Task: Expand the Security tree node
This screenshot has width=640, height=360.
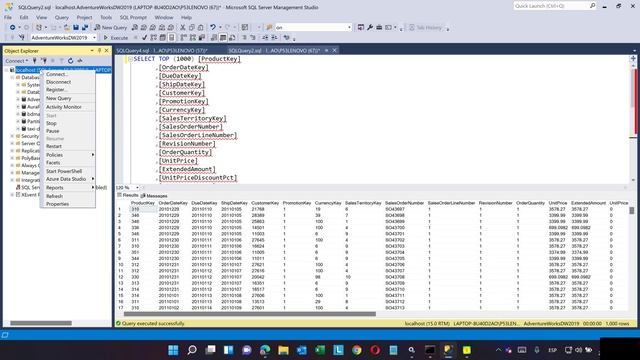Action: pos(12,136)
